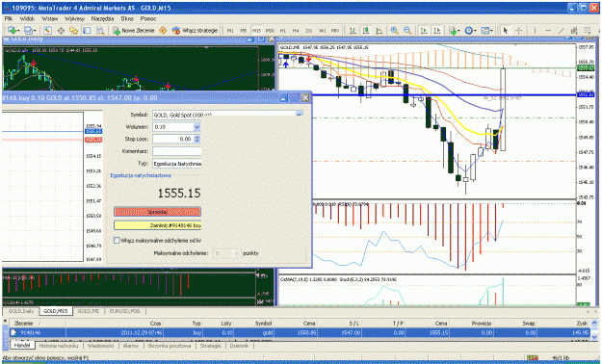This screenshot has width=602, height=364.
Task: Open the Pomoc menu
Action: click(x=148, y=18)
